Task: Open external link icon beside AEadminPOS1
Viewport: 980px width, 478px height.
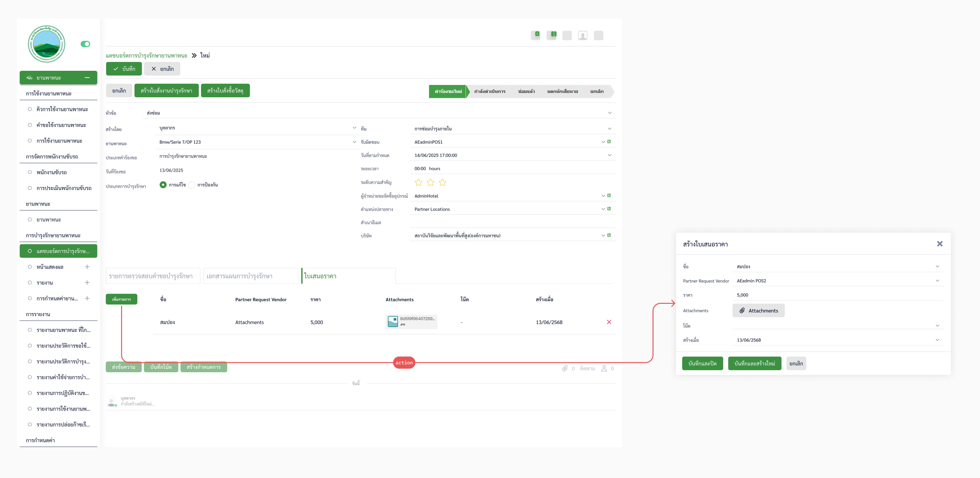Action: 609,141
